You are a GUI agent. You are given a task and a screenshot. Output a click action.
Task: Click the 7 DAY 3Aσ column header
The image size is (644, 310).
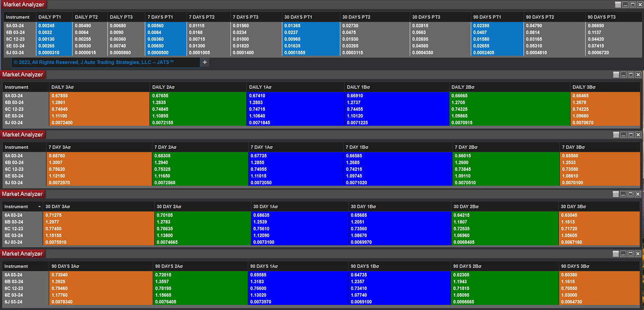[99, 147]
